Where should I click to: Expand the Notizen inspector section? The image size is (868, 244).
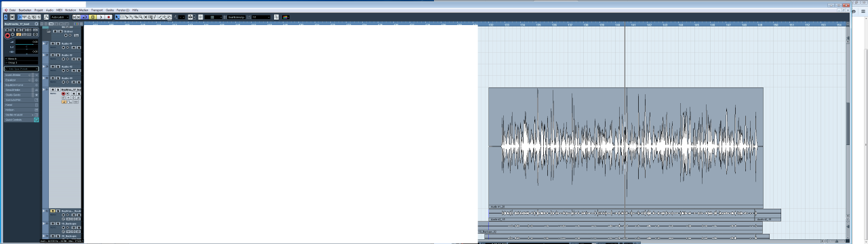pos(21,110)
